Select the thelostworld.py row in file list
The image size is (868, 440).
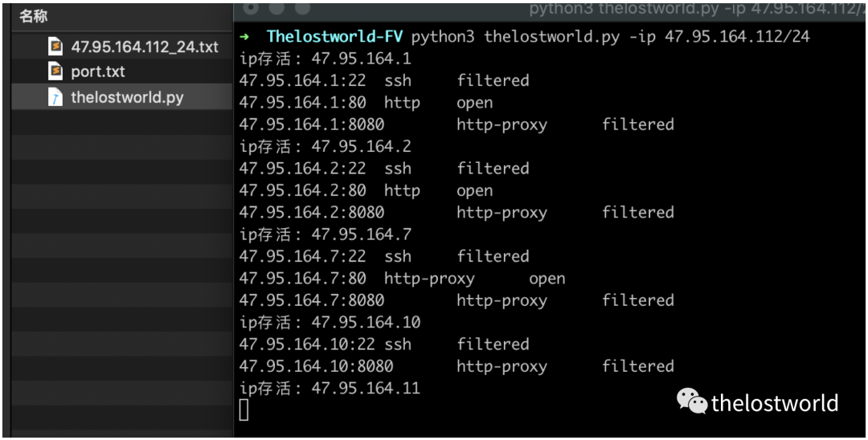tap(122, 97)
